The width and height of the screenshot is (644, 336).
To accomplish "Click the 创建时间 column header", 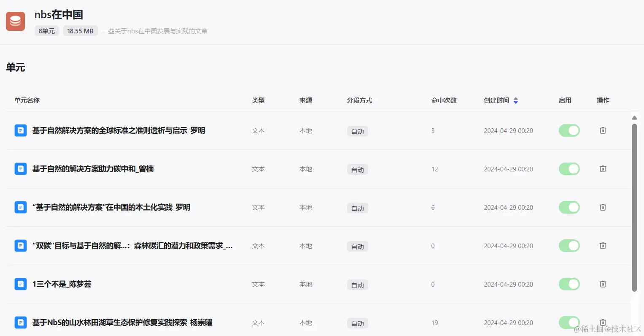I will (x=496, y=100).
